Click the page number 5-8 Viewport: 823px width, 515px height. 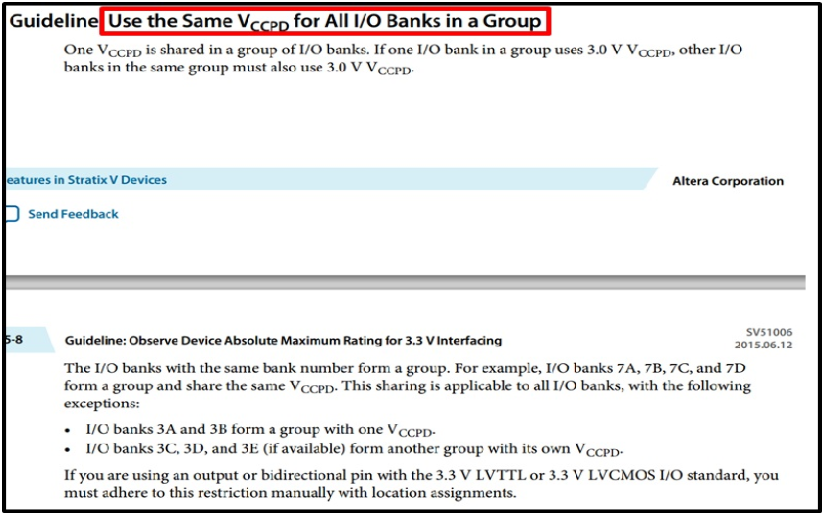coord(14,339)
